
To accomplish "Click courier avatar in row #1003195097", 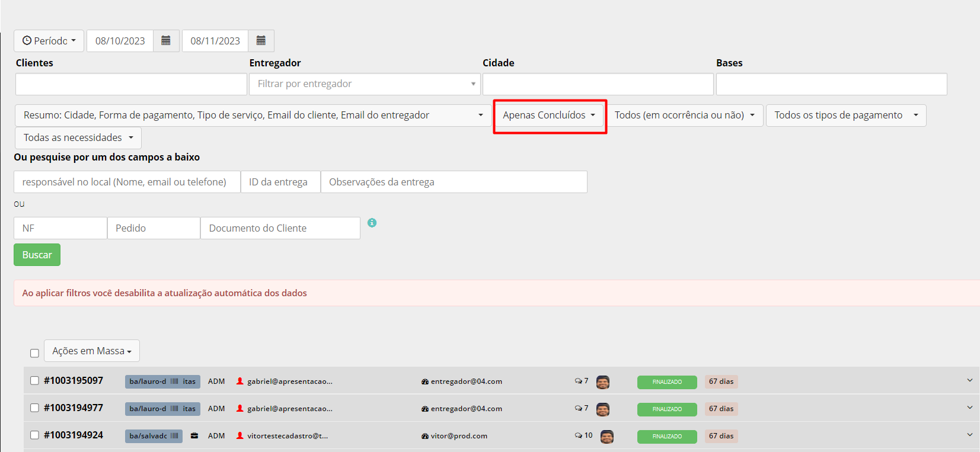I will coord(603,382).
